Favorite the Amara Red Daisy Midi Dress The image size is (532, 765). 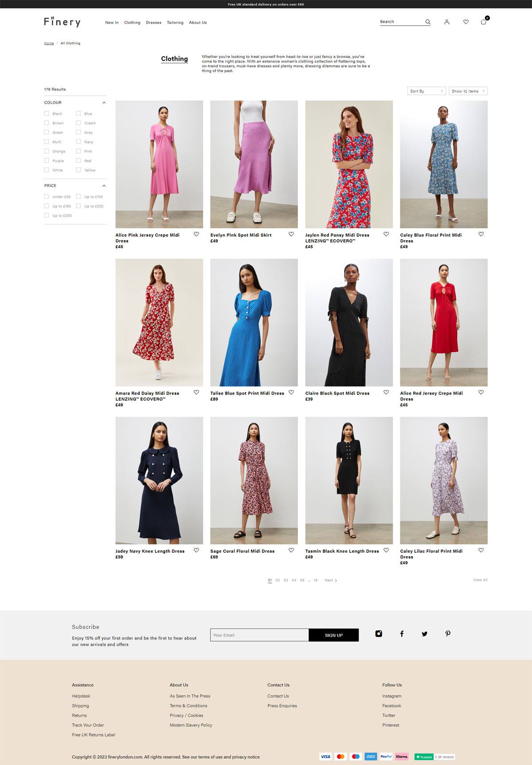pyautogui.click(x=196, y=392)
